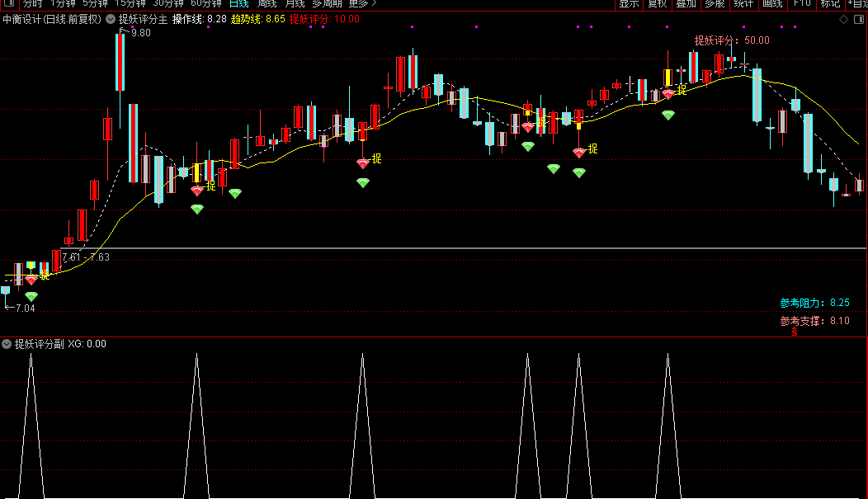
Task: Click the red 捉妖评分: 10.00 header value
Action: tap(324, 19)
